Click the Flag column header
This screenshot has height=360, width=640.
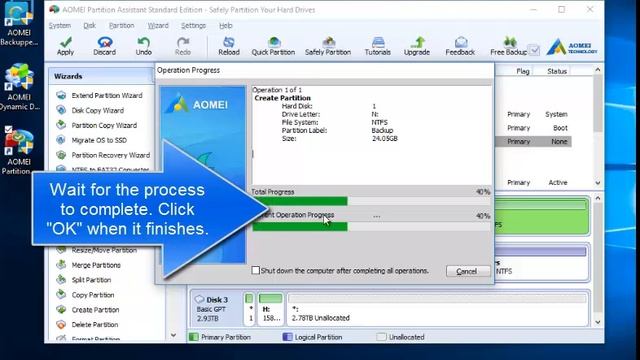522,71
